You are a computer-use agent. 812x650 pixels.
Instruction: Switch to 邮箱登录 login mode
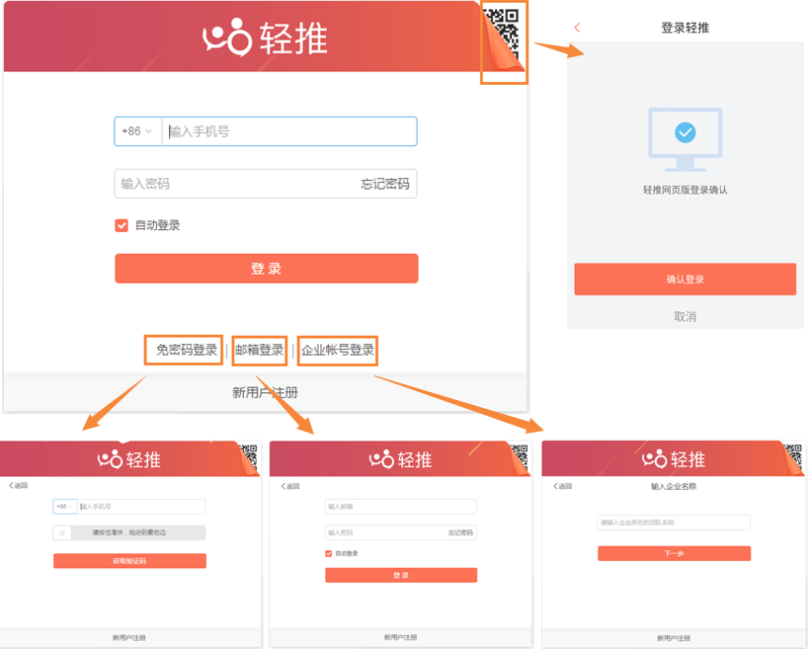coord(259,350)
